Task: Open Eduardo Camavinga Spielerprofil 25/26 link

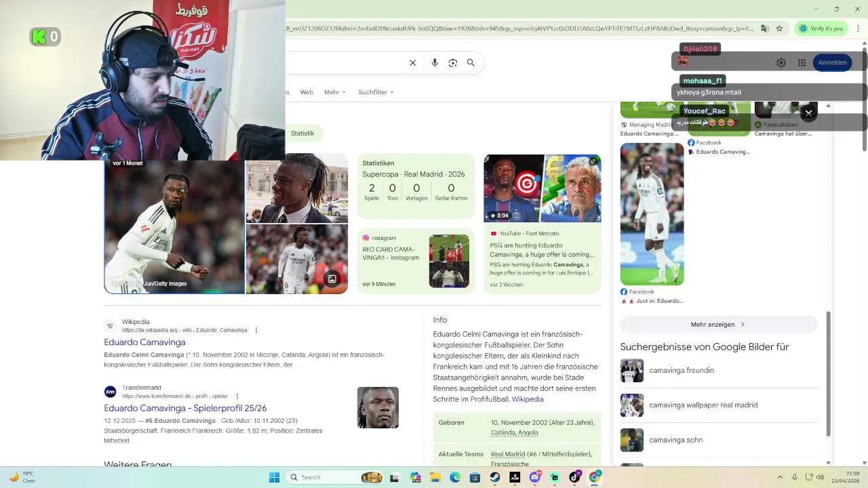Action: [185, 408]
